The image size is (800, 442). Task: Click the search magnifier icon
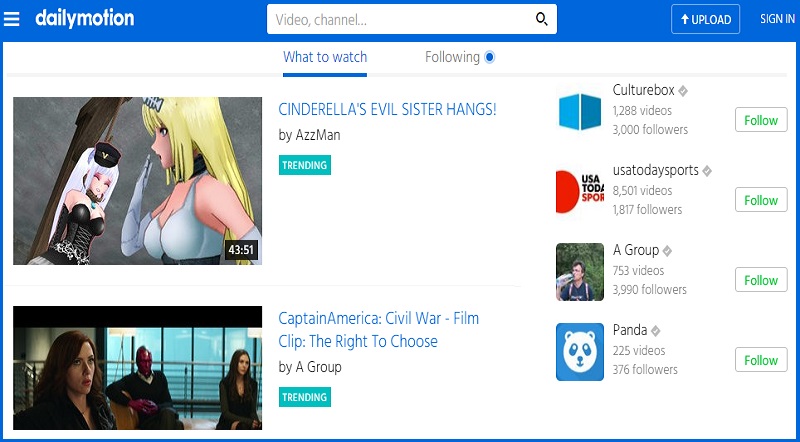541,19
